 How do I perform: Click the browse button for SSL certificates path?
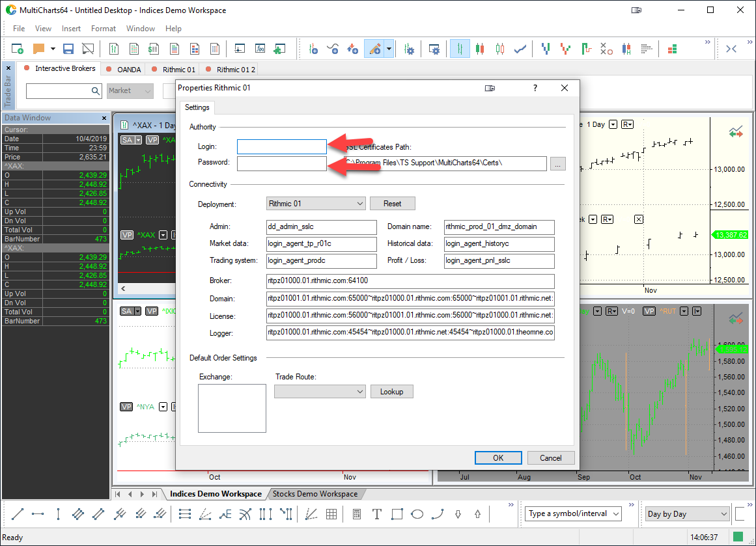click(x=557, y=164)
